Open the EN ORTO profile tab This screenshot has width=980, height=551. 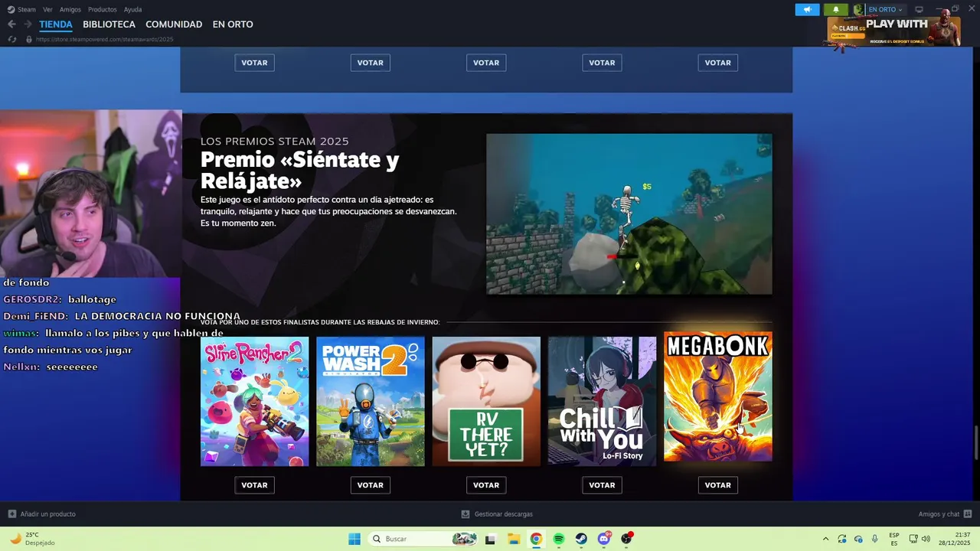pyautogui.click(x=233, y=24)
